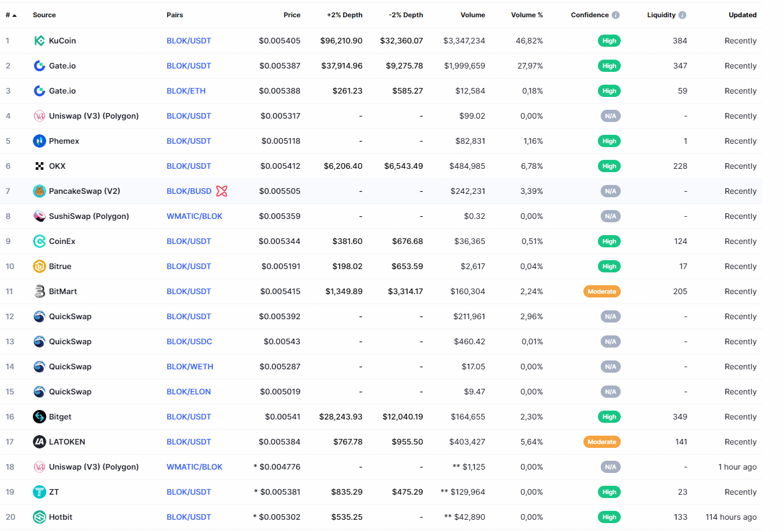This screenshot has height=532, width=784.
Task: Open the QuickSwap BLOK/WETH pair link
Action: pos(189,367)
